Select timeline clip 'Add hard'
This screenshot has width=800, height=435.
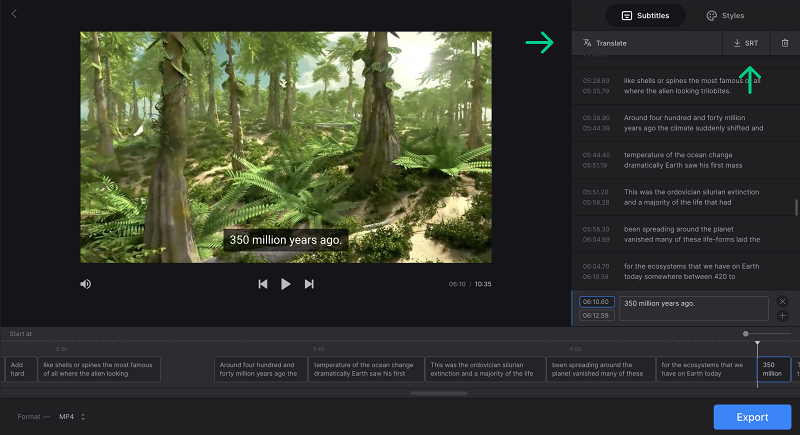pos(20,369)
